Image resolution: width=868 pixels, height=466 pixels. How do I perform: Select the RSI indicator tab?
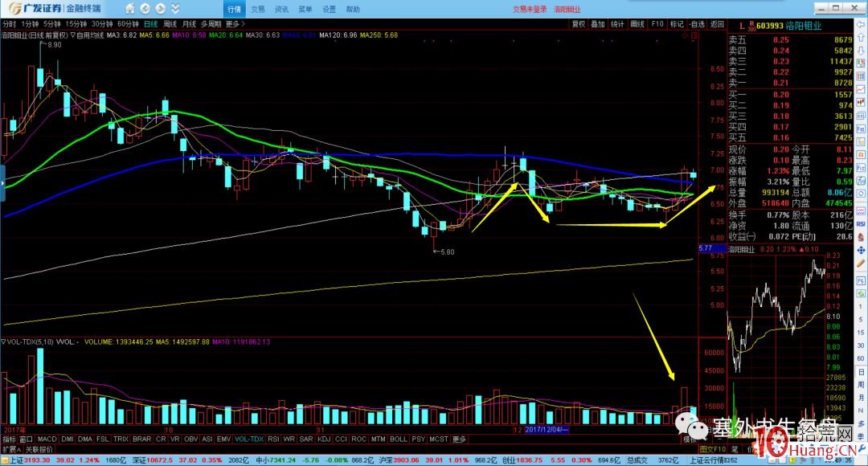[x=273, y=439]
